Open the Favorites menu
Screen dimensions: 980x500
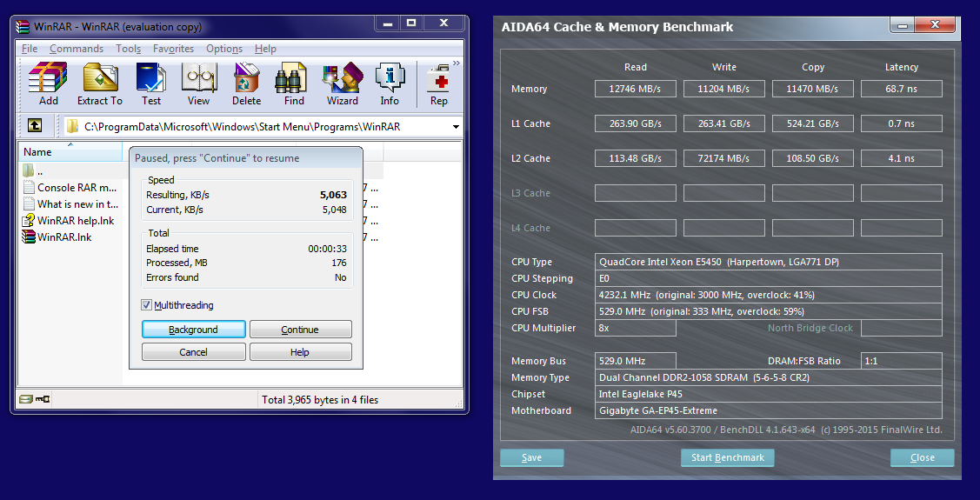173,49
